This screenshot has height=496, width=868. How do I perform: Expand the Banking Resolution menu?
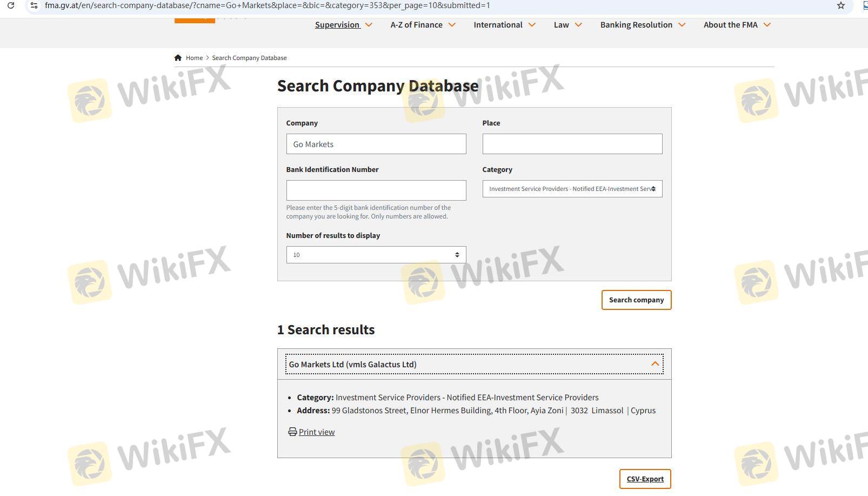point(643,25)
